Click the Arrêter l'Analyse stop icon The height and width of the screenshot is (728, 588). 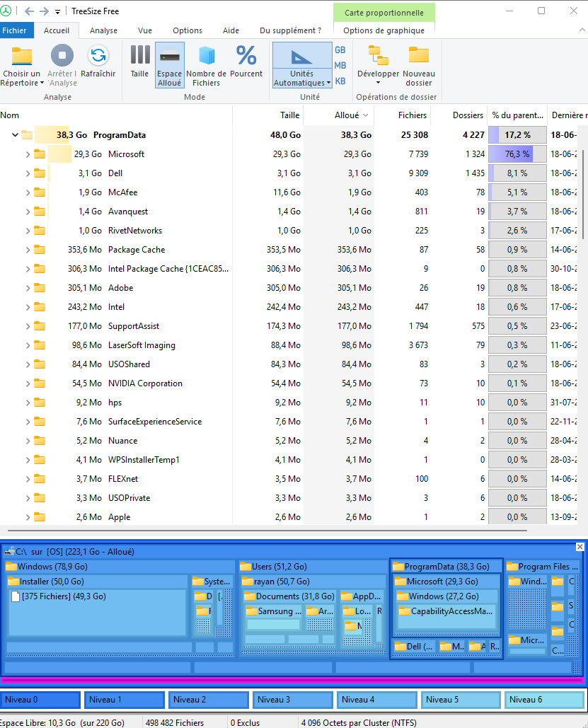coord(62,56)
